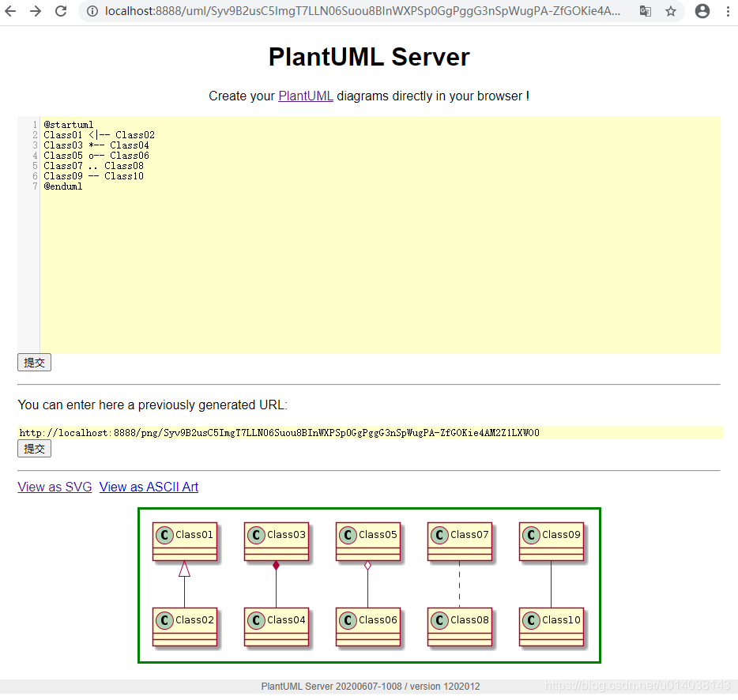Click the Class01 <|-- Class02 code line
The height and width of the screenshot is (700, 738).
click(x=100, y=135)
